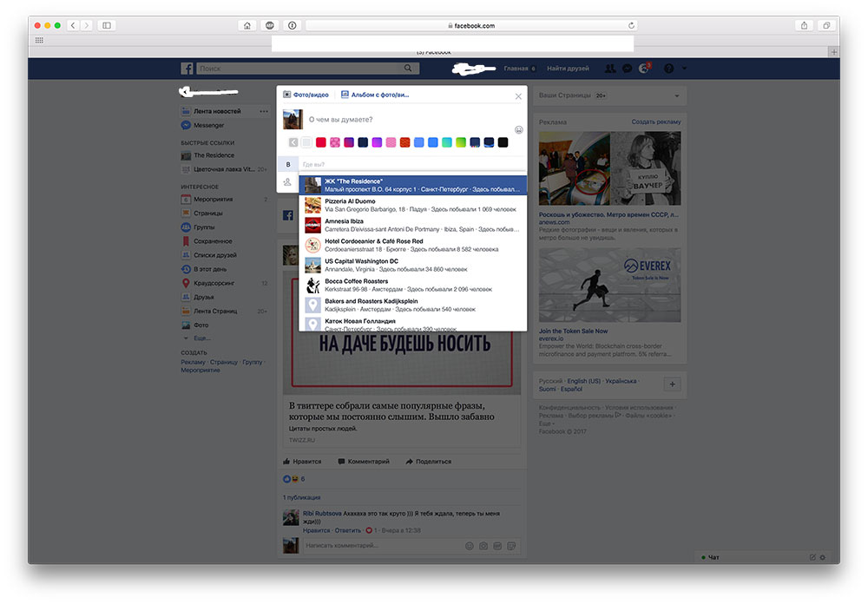Choose the red background color swatch
The width and height of the screenshot is (868, 604).
click(x=321, y=142)
